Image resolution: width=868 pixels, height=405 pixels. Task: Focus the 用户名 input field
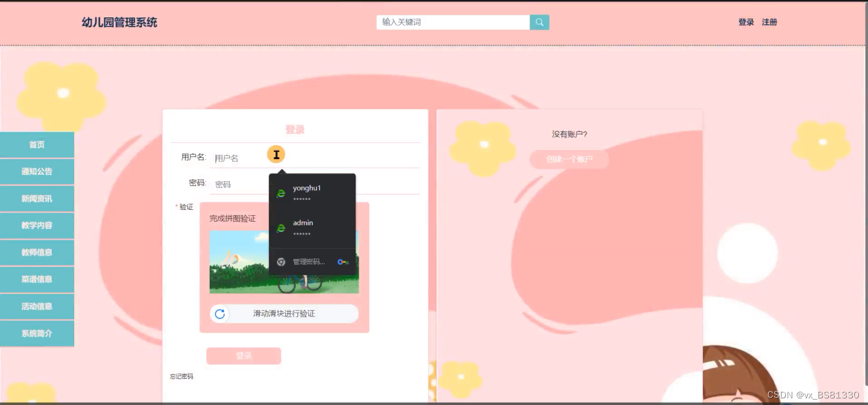[314, 158]
